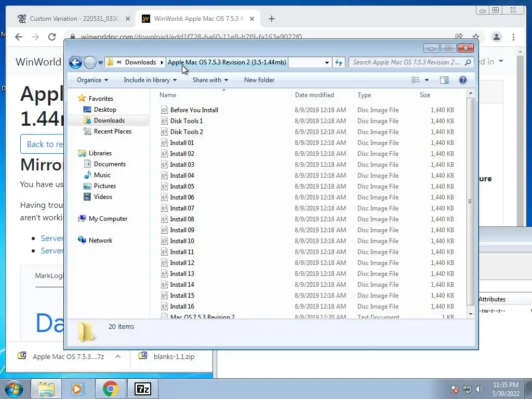532x399 pixels.
Task: Select Recent Places in navigation pane
Action: [x=112, y=131]
